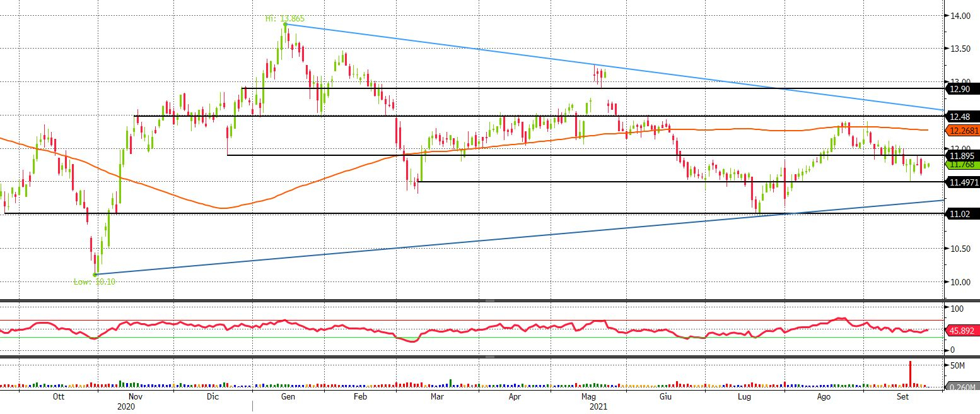Click the ascending dark-blue trendline
The image size is (980, 414).
(x=520, y=237)
